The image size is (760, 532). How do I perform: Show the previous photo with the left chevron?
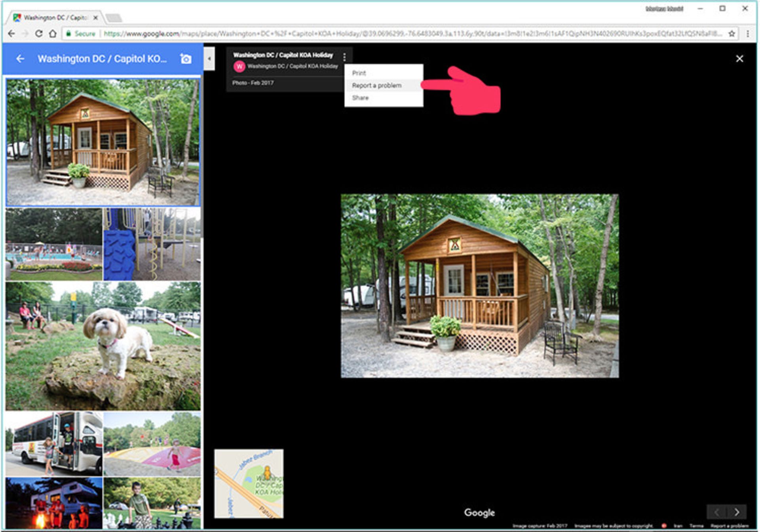click(717, 512)
